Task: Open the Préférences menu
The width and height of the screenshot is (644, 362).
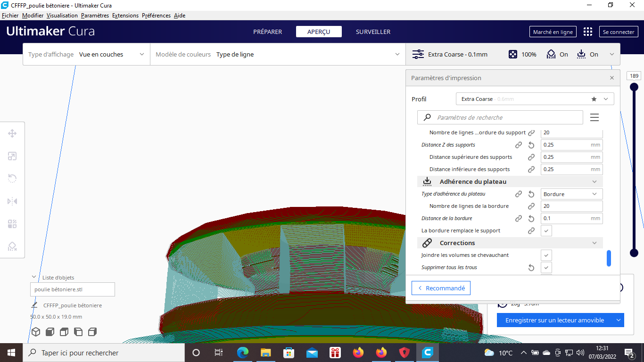Action: [x=156, y=16]
